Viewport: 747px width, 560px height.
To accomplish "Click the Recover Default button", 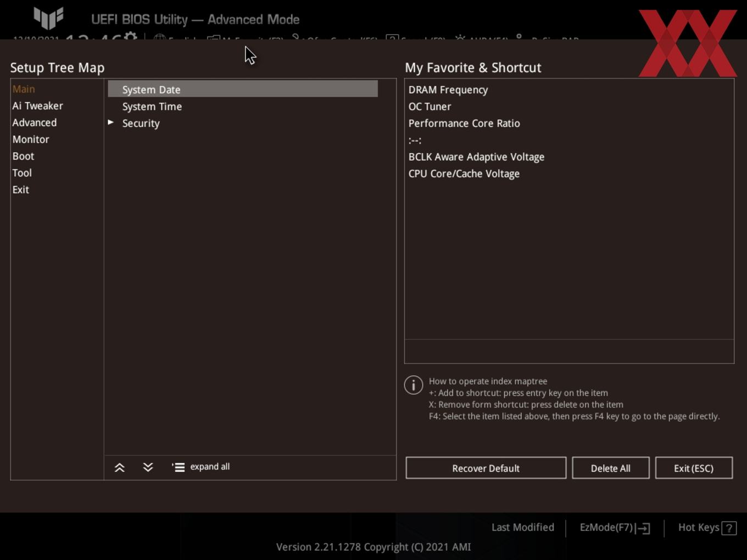I will click(486, 468).
